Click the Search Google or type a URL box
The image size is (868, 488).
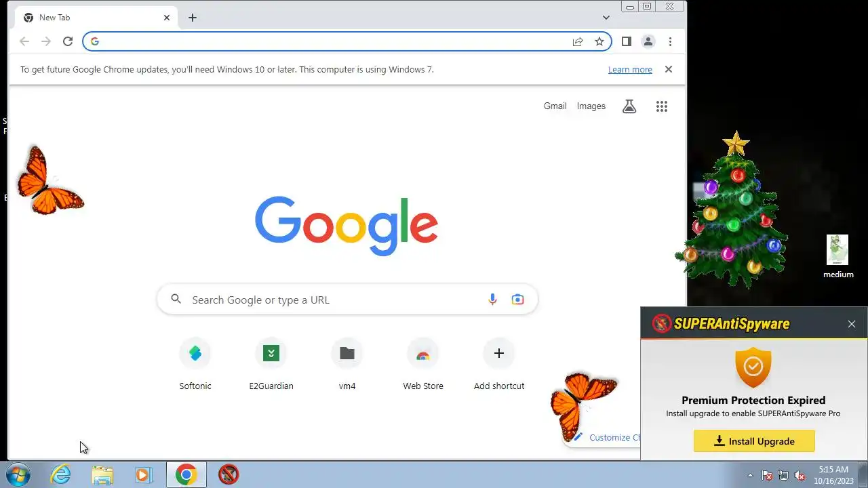347,300
